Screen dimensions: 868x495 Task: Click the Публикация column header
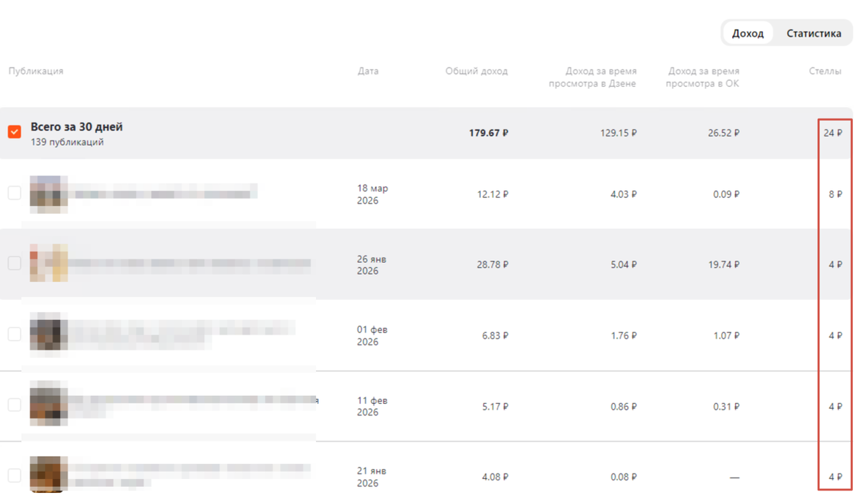36,71
